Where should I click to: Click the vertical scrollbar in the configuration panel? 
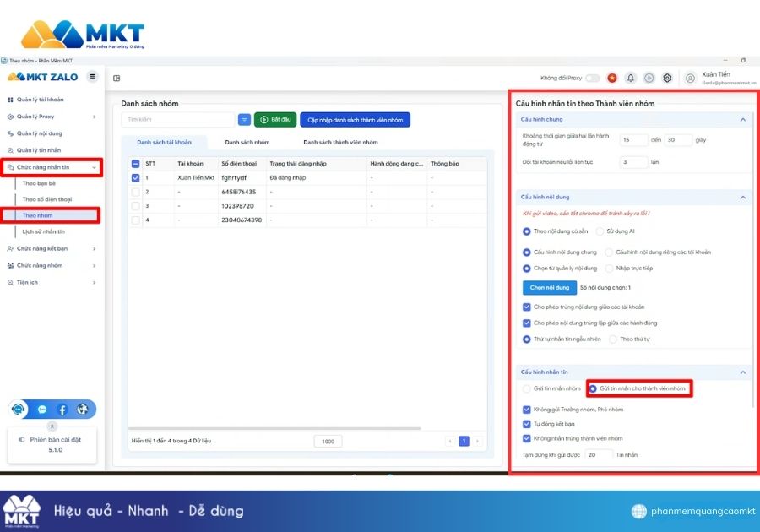point(754,253)
